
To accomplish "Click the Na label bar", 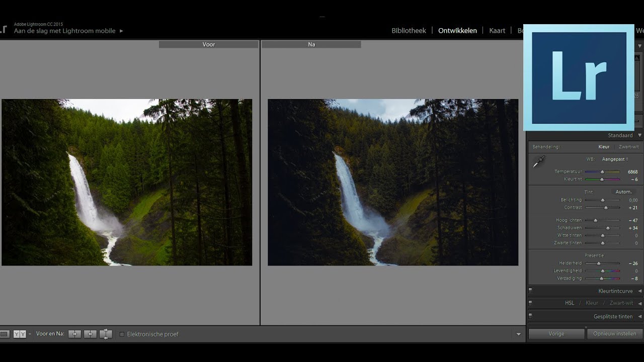I will (311, 45).
